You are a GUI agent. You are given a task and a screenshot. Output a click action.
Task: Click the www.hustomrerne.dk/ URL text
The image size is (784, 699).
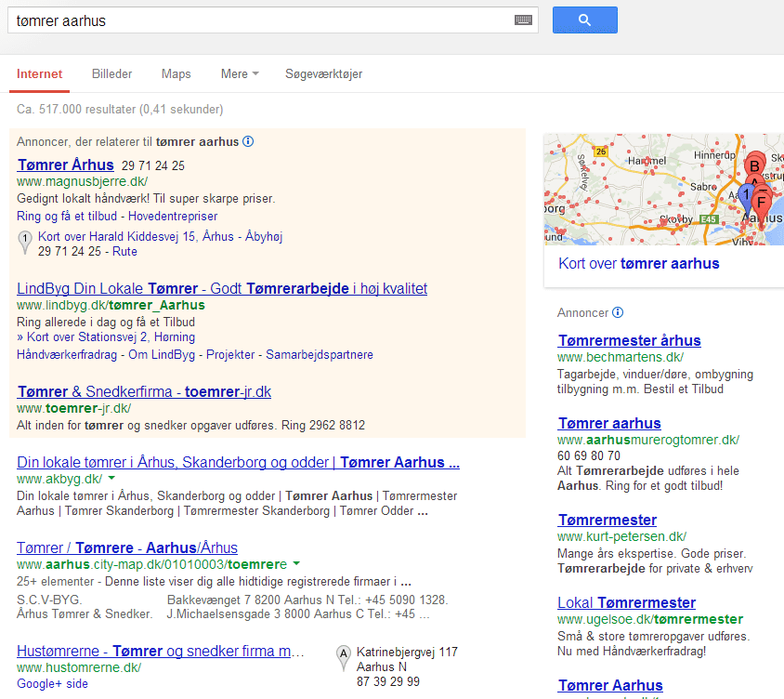coord(79,667)
